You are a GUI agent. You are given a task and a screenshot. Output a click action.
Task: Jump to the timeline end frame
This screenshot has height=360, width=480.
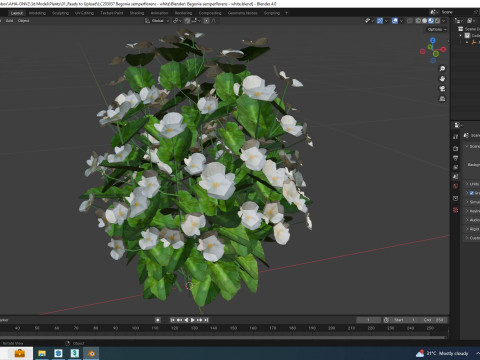(x=206, y=320)
